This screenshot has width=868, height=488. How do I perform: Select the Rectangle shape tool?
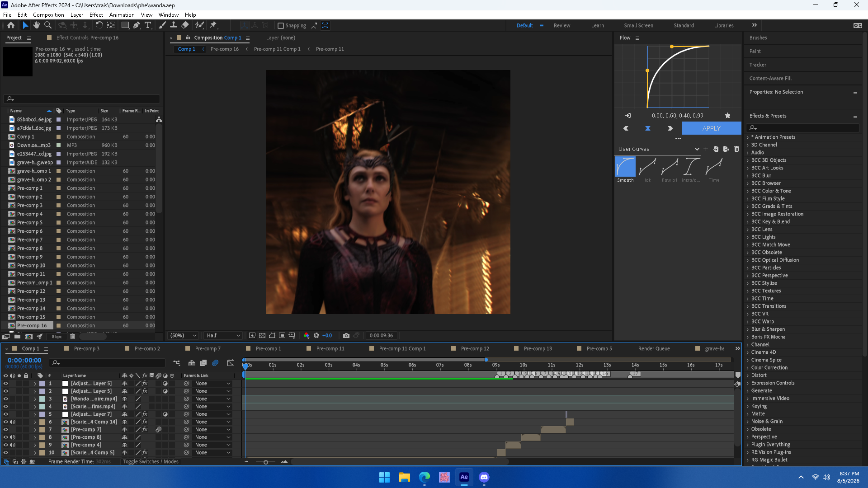[x=125, y=25]
